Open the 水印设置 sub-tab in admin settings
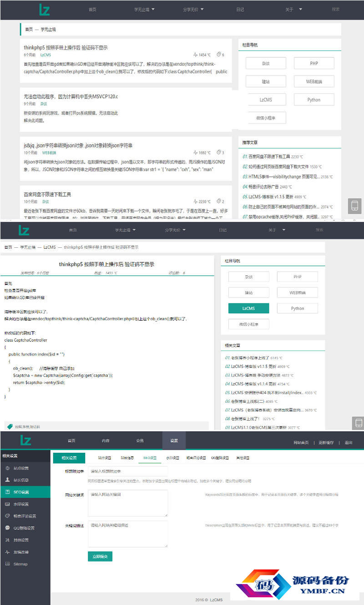This screenshot has height=605, width=364. tap(172, 458)
